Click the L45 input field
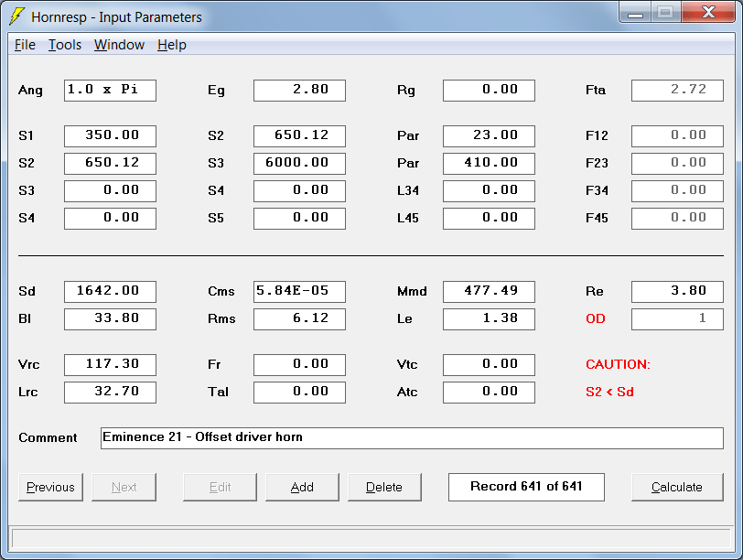 [x=489, y=219]
